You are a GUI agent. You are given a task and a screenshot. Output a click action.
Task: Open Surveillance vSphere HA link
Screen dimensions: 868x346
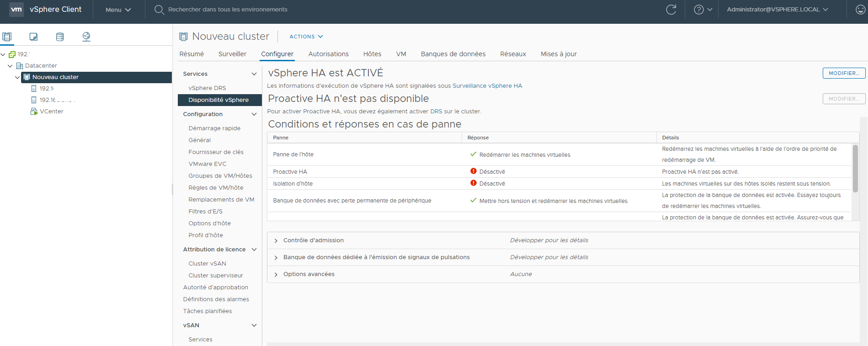(487, 85)
